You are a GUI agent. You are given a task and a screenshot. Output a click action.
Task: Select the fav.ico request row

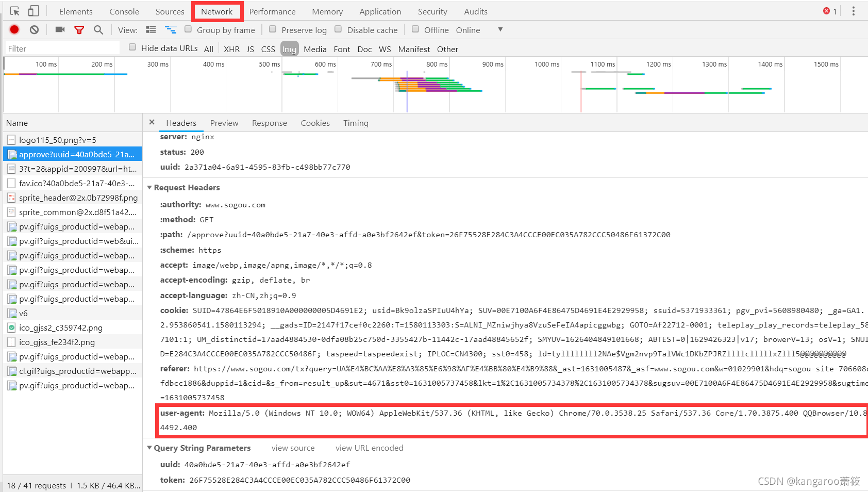(x=72, y=183)
